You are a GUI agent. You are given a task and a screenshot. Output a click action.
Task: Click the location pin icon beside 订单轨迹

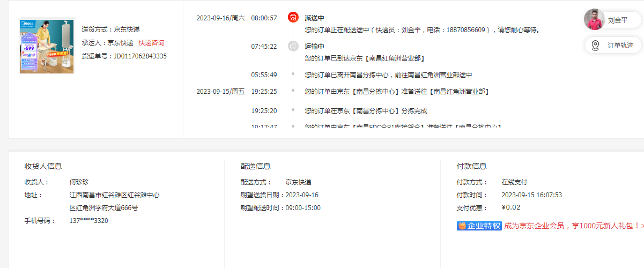pos(595,46)
